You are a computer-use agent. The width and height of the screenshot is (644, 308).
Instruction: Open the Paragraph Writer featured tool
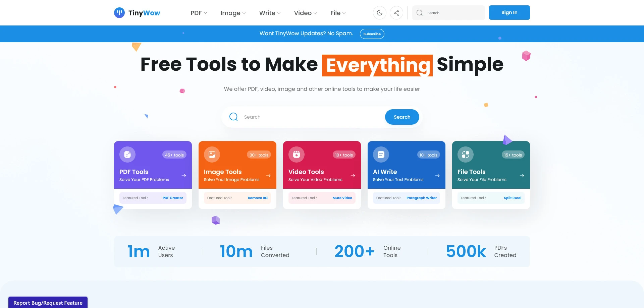click(x=422, y=198)
